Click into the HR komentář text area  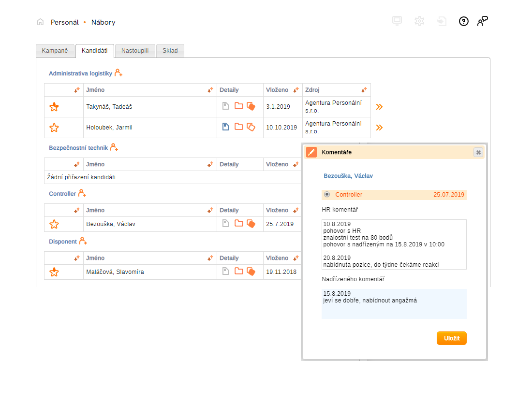point(394,244)
